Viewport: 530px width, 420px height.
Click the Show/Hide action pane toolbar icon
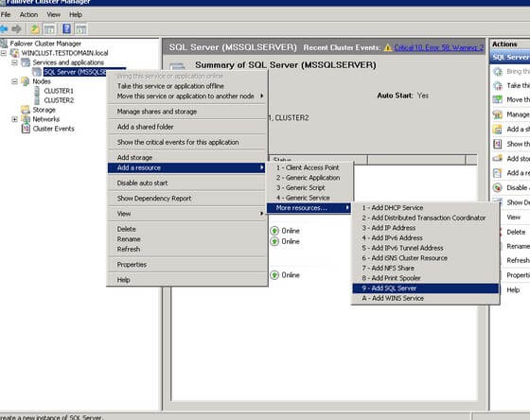point(80,29)
